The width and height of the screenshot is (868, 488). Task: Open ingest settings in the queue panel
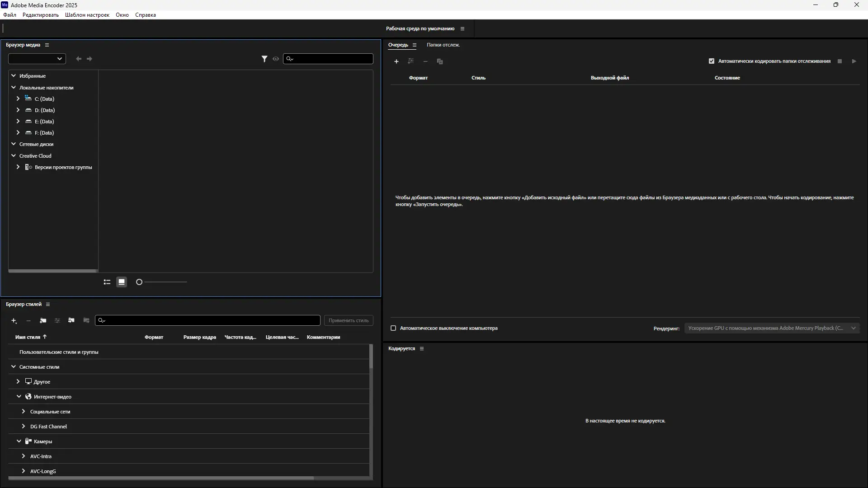411,61
